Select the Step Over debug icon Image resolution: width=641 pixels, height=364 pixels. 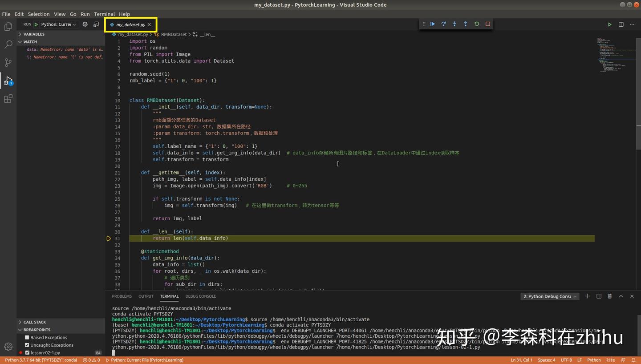443,24
